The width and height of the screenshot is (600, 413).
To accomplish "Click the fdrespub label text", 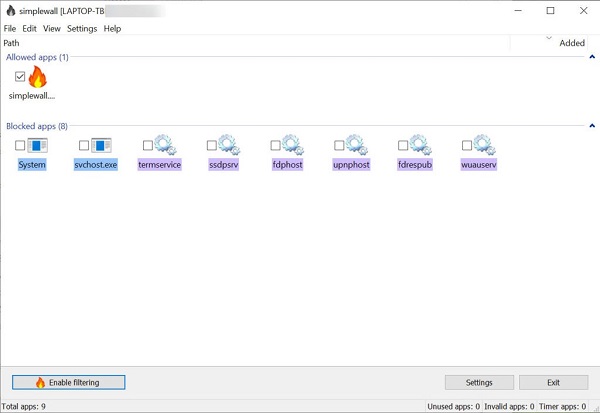I will pyautogui.click(x=415, y=165).
